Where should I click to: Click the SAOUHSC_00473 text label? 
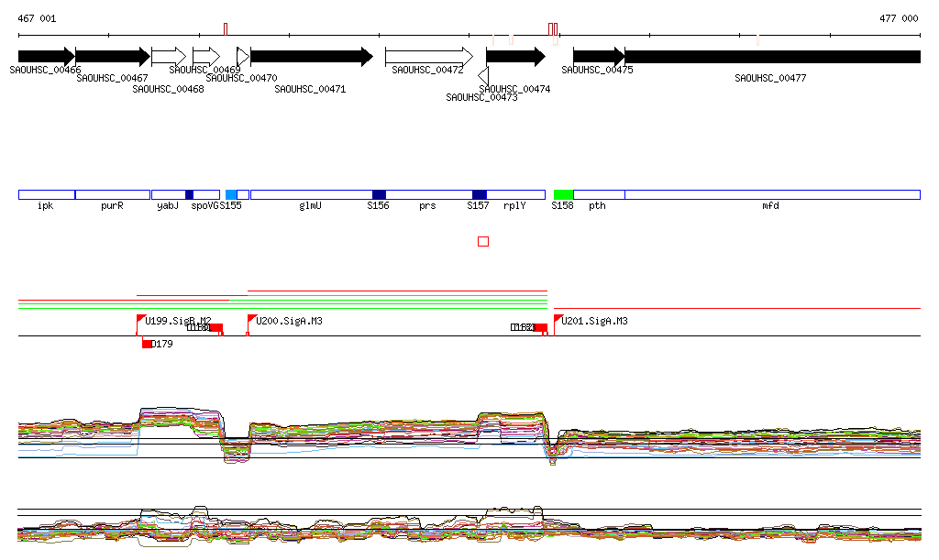click(481, 97)
